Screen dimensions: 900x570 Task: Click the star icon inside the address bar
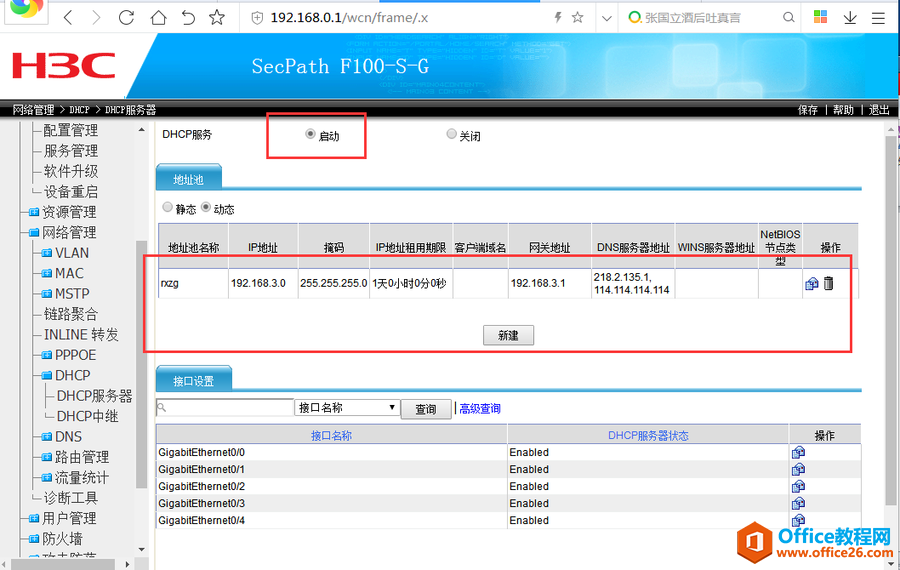click(577, 18)
